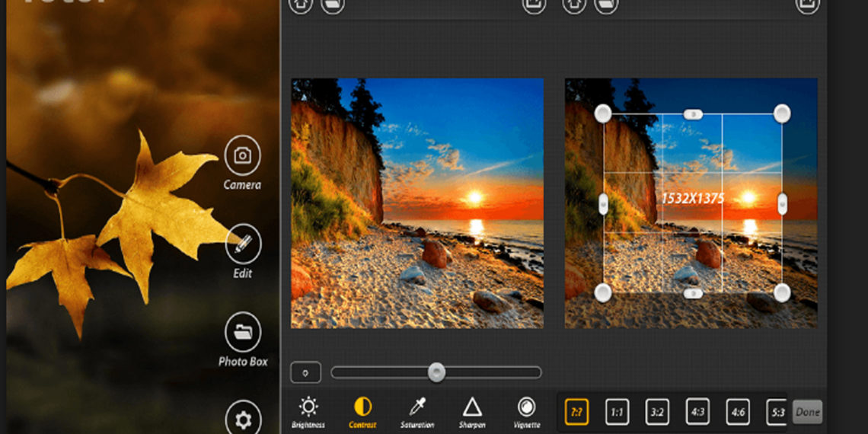Click the right edge crop handle
This screenshot has width=868, height=434.
tap(782, 204)
